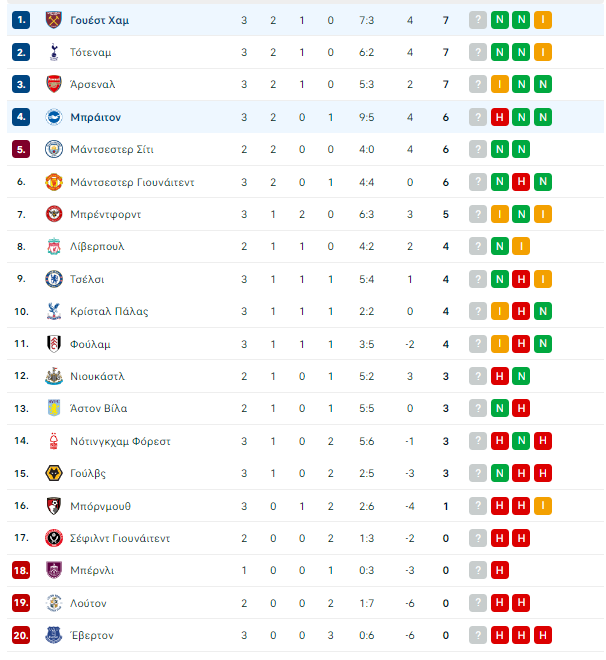Image resolution: width=606 pixels, height=660 pixels.
Task: Click the red H result badge for Μπράιτον
Action: coord(500,117)
